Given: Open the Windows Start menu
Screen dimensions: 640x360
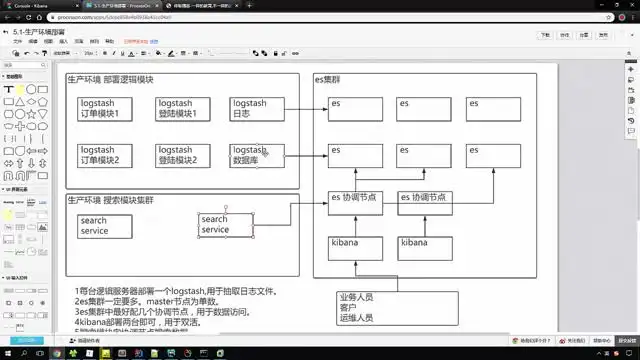Looking at the screenshot, I should pyautogui.click(x=7, y=353).
